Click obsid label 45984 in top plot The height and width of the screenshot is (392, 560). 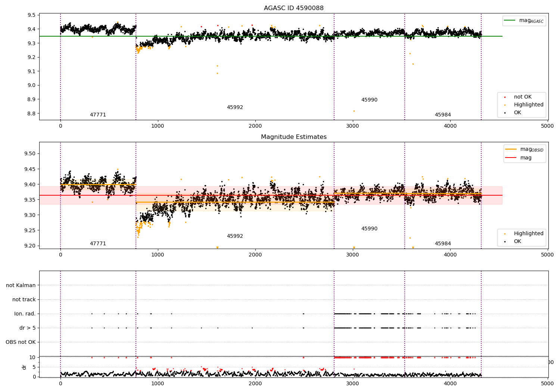click(443, 115)
